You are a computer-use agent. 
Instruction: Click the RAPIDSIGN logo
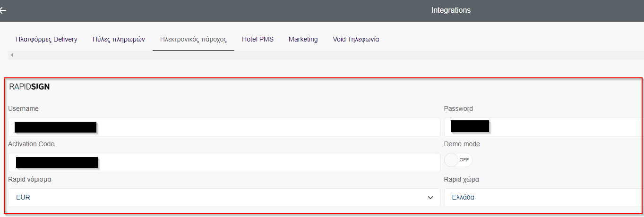(29, 86)
